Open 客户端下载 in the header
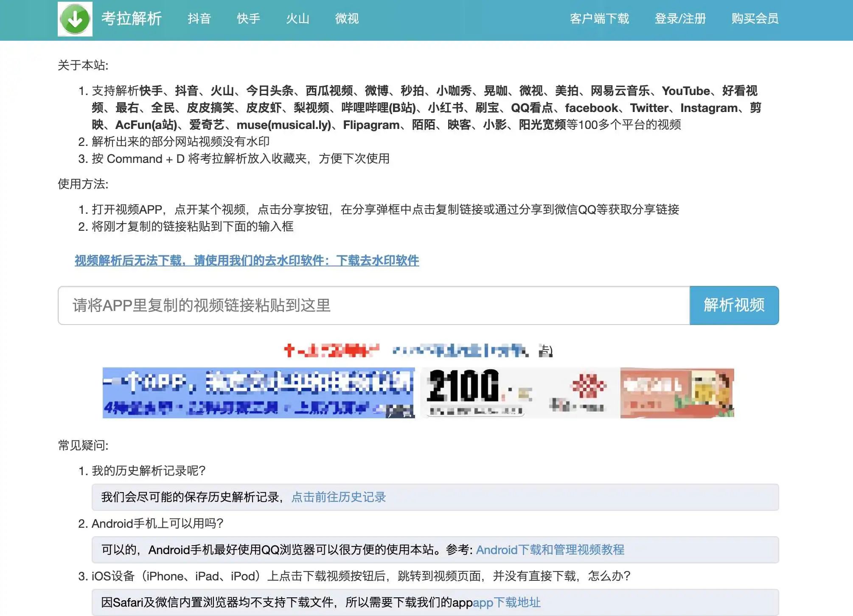This screenshot has height=616, width=853. click(599, 19)
